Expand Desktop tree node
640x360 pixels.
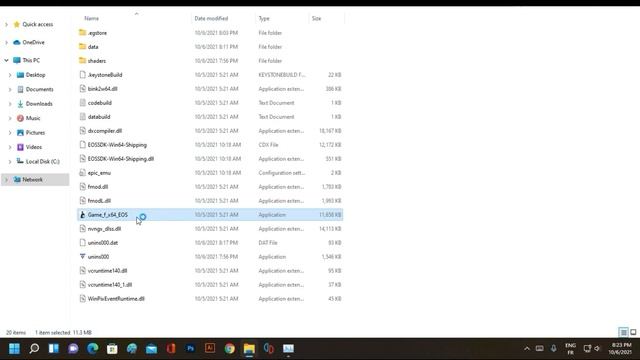pyautogui.click(x=10, y=75)
